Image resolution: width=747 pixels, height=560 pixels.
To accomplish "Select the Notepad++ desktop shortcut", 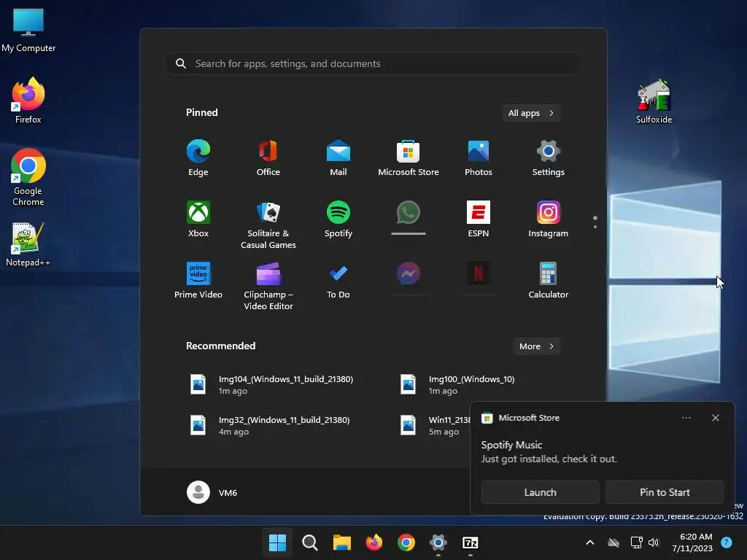I will [x=28, y=244].
